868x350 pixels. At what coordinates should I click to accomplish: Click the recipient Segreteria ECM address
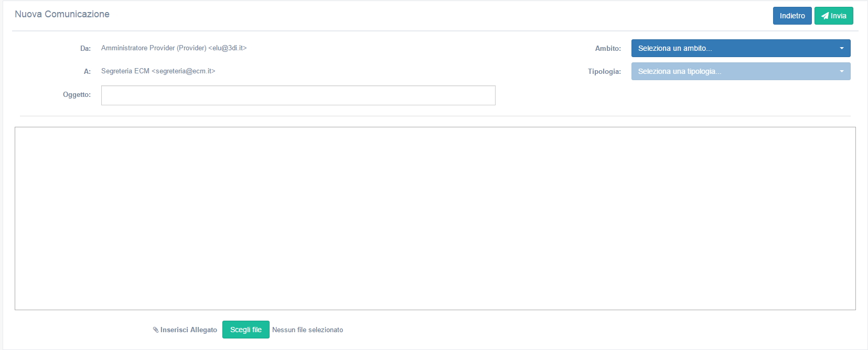pos(158,71)
